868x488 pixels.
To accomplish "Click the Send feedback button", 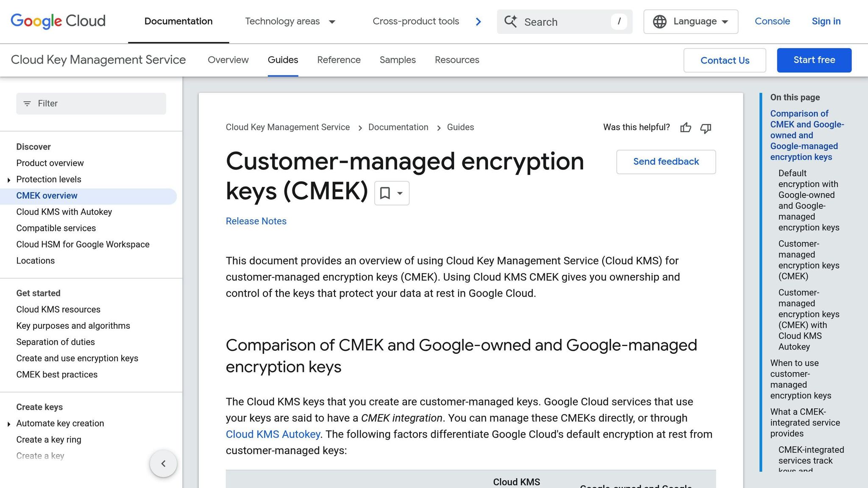I will click(666, 162).
